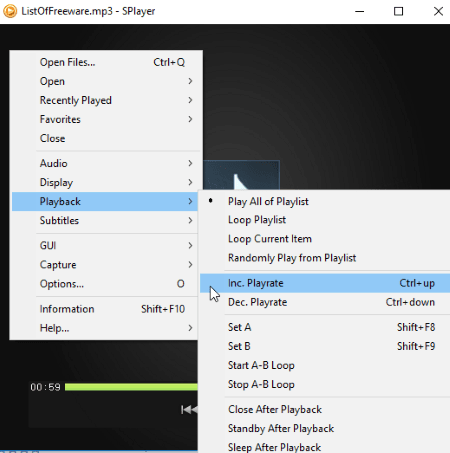Open Options... from the menu
The height and width of the screenshot is (453, 450).
tap(106, 284)
